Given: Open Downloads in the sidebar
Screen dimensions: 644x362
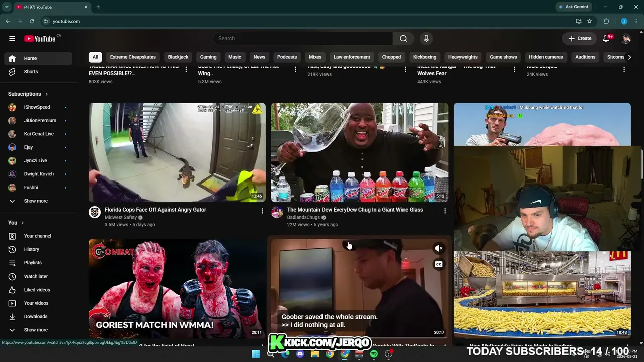Looking at the screenshot, I should (38, 316).
